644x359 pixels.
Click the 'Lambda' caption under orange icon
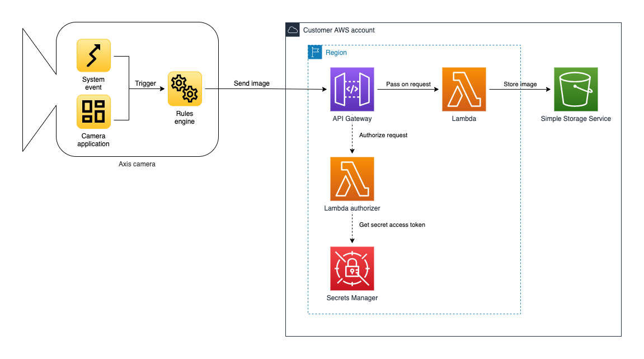[464, 119]
